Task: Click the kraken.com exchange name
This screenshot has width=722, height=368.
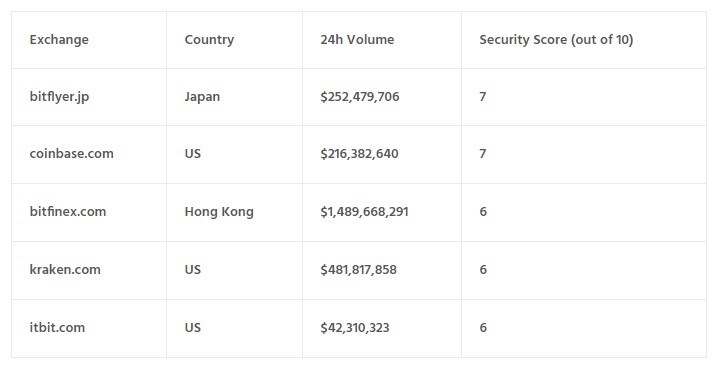Action: (x=65, y=269)
